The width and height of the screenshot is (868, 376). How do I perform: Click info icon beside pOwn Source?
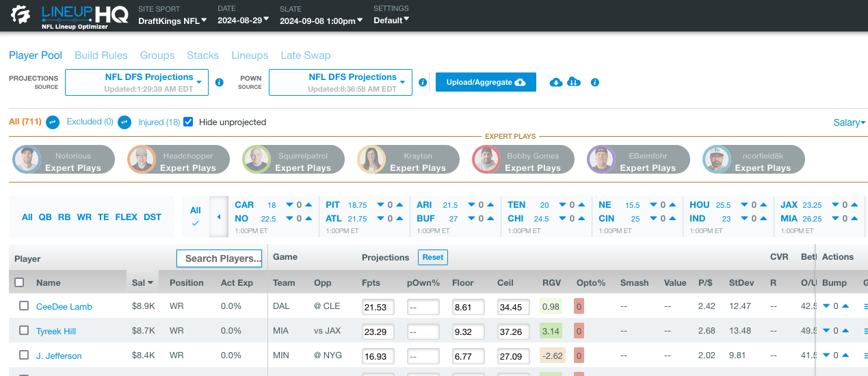tap(423, 82)
